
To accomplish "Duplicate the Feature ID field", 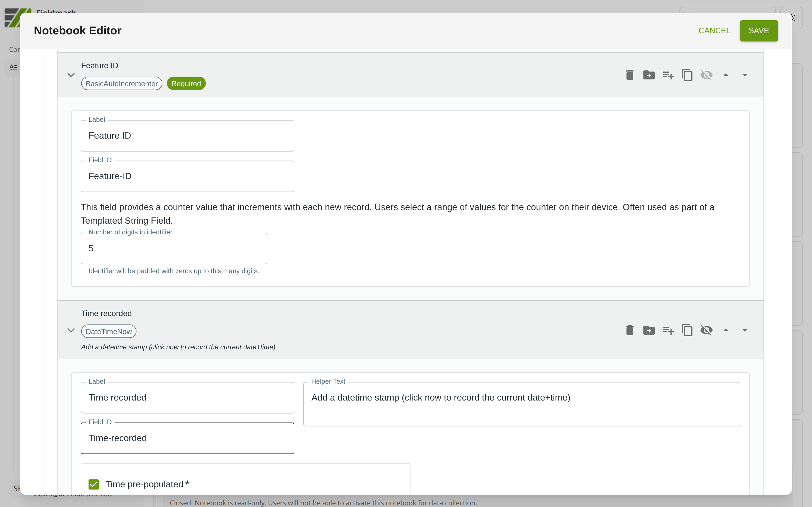I will coord(687,75).
